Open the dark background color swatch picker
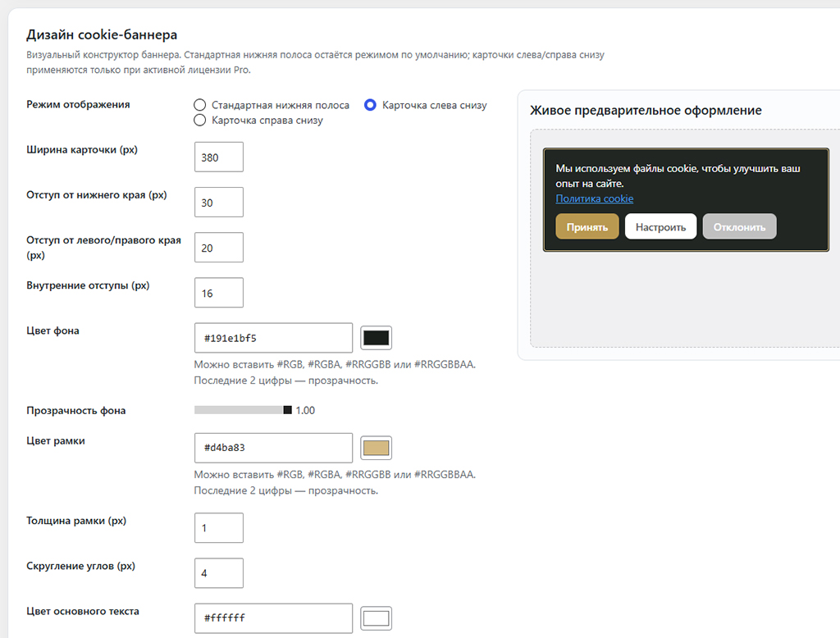The width and height of the screenshot is (840, 638). coord(376,338)
